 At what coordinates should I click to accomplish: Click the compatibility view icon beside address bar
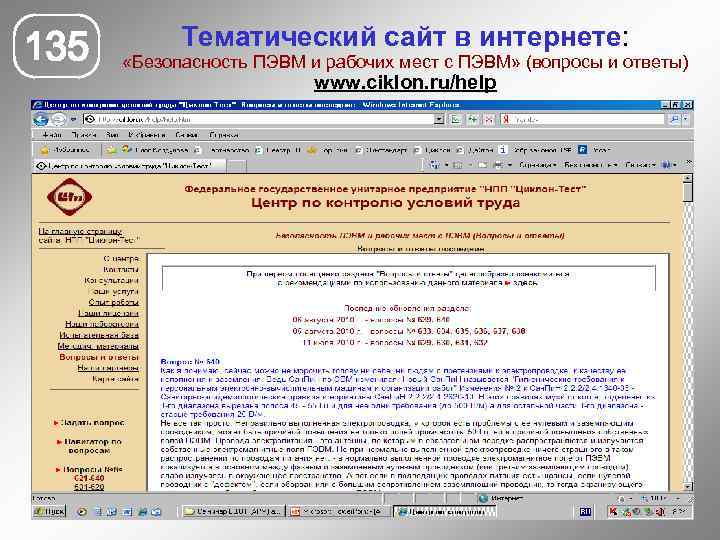[x=456, y=119]
